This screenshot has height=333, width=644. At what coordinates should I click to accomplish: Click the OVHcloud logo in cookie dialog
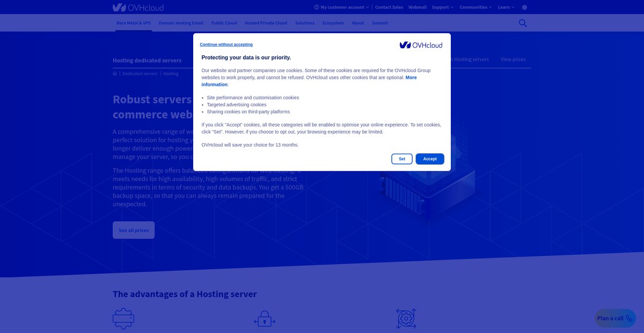[x=421, y=45]
